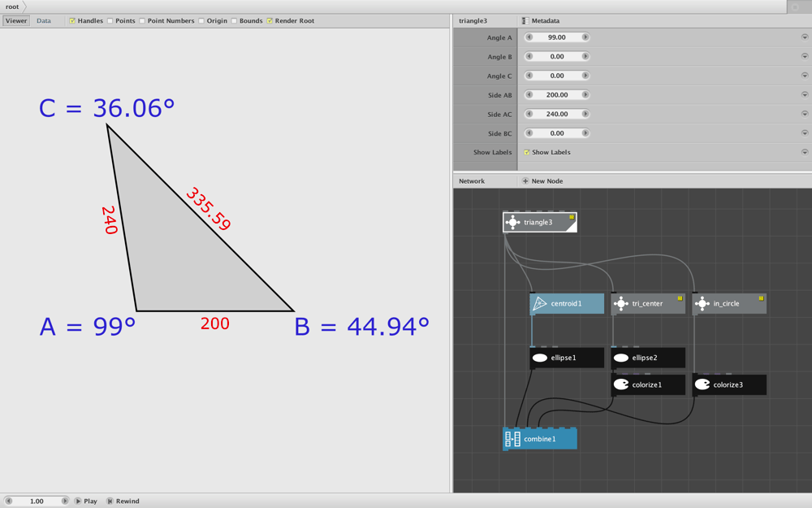Click the colorize1 node icon
This screenshot has width=812, height=508.
pos(620,384)
